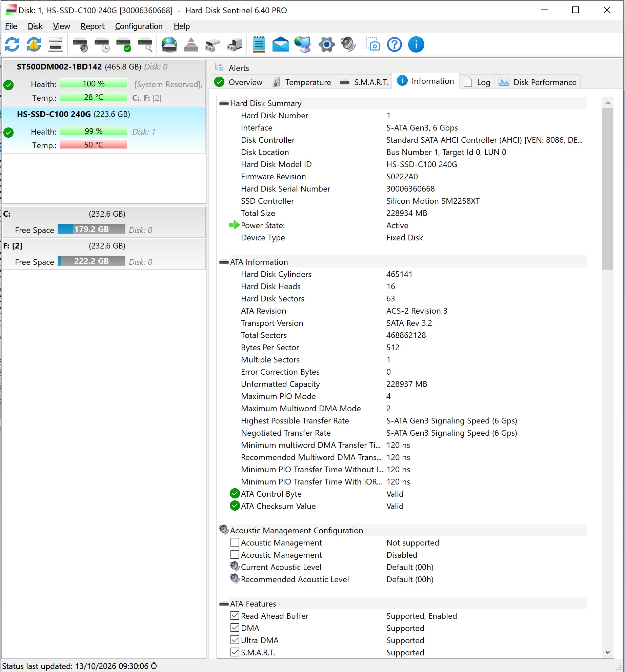Viewport: 625px width, 672px height.
Task: Click the speaker sound toolbar icon
Action: coord(348,44)
